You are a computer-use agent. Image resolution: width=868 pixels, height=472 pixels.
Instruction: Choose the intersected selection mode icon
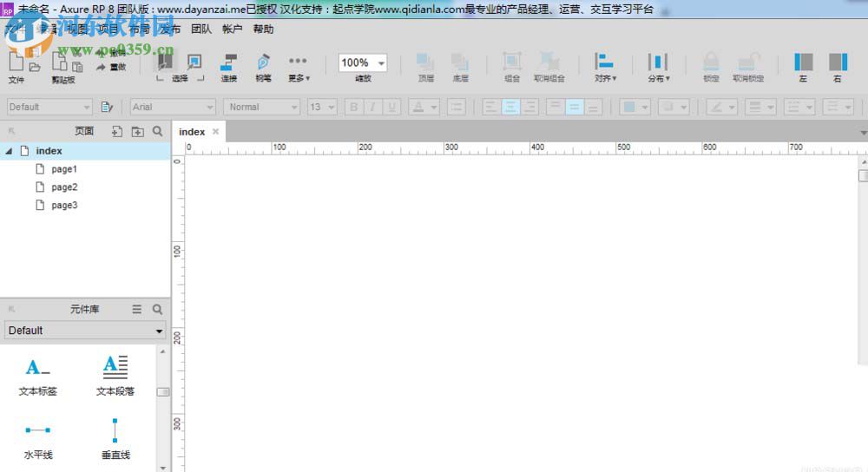point(165,62)
